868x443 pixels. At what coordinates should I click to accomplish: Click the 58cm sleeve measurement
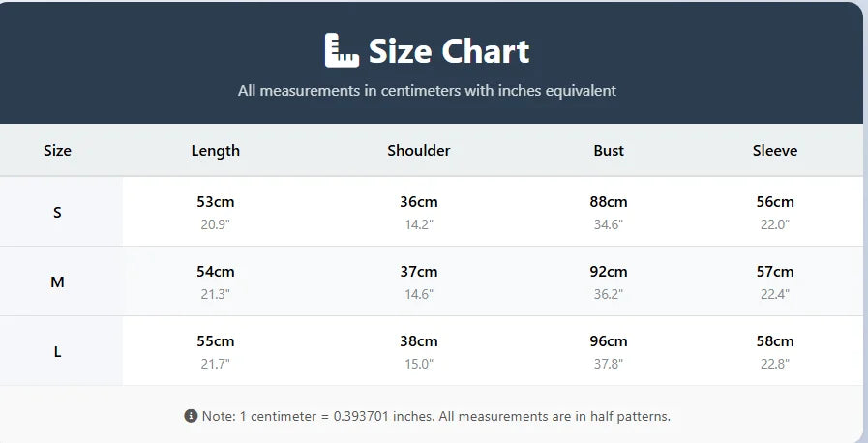pyautogui.click(x=775, y=341)
